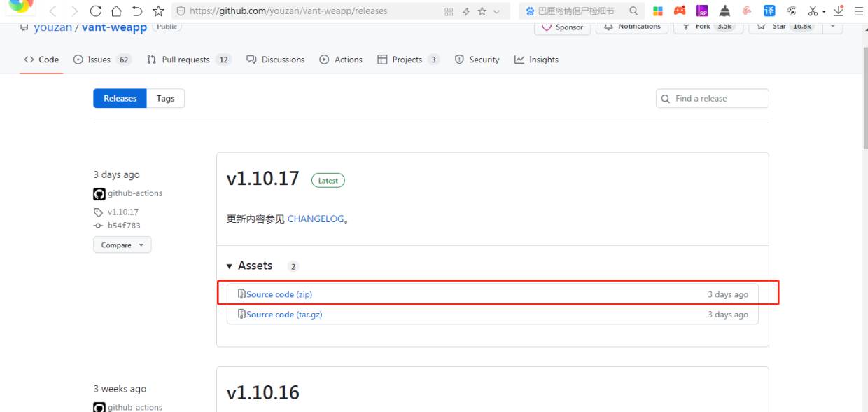Expand the address bar dropdown arrow
Viewport: 868px width, 412px height.
click(x=496, y=11)
